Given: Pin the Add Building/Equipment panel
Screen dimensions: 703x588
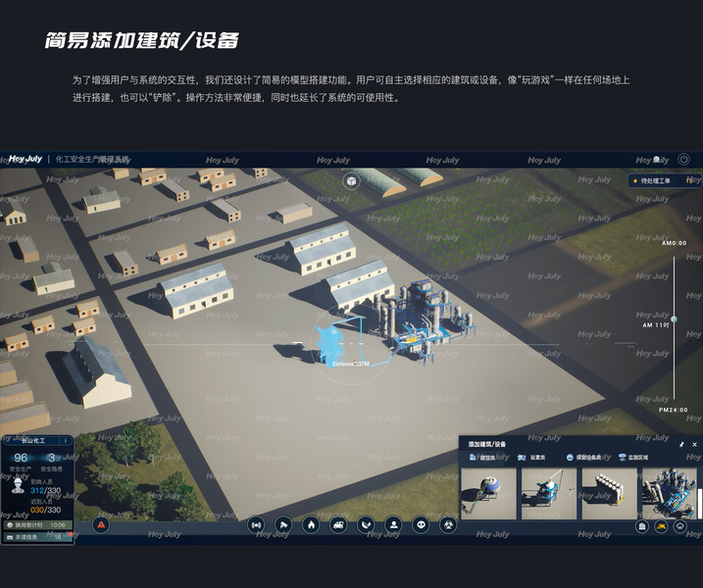Looking at the screenshot, I should [x=682, y=445].
